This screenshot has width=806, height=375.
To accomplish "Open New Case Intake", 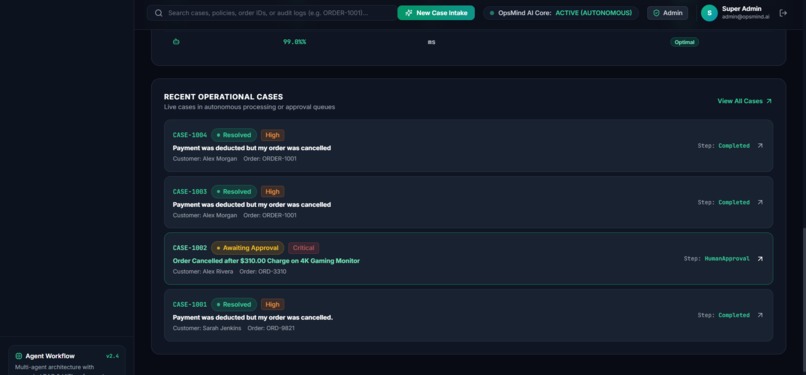I will pyautogui.click(x=436, y=13).
